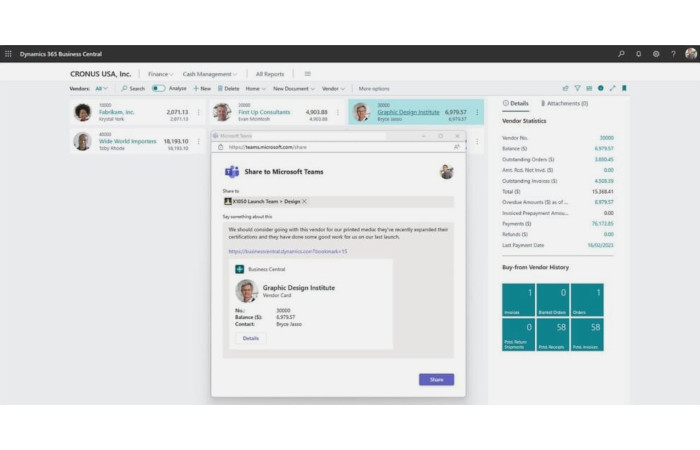The image size is (700, 450).
Task: Open the Graphic Design Institute vendor link
Action: (408, 112)
